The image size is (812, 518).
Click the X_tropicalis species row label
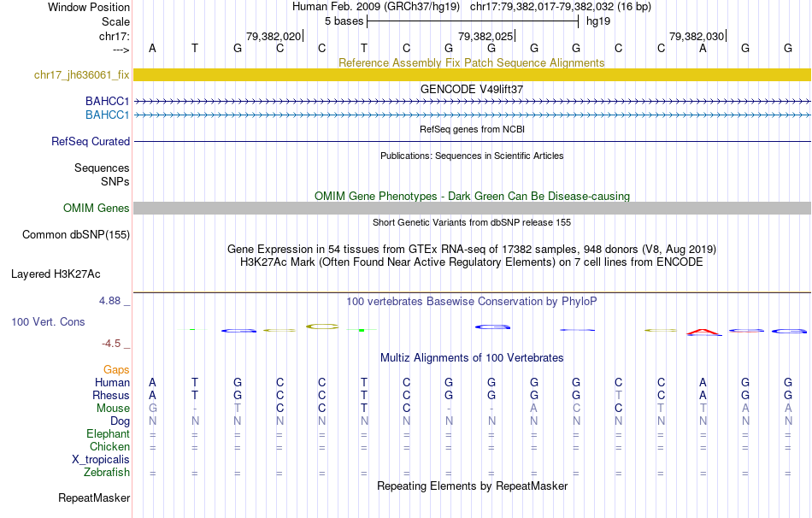(101, 460)
